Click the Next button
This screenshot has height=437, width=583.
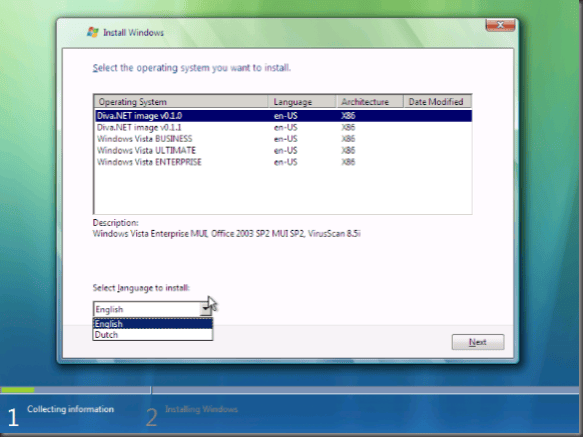478,342
